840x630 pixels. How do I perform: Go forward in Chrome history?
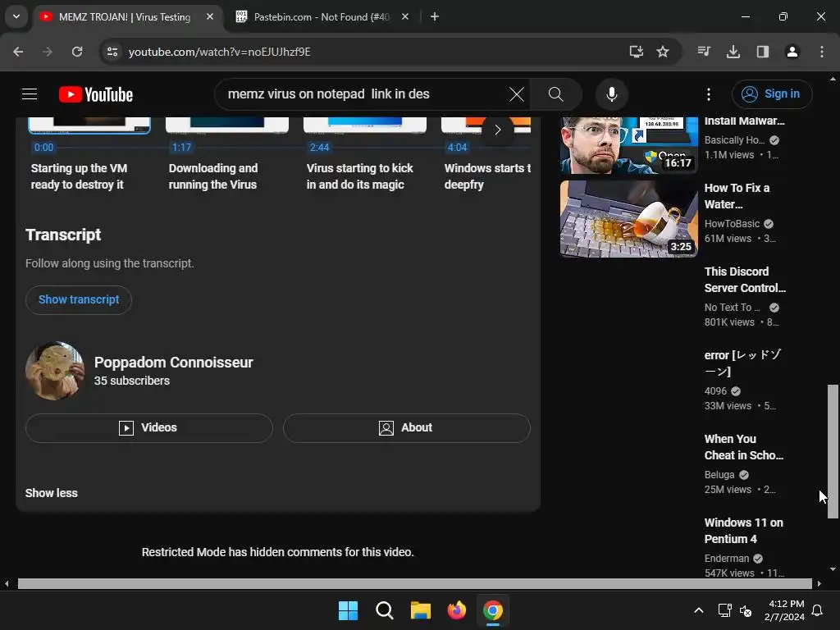tap(48, 52)
